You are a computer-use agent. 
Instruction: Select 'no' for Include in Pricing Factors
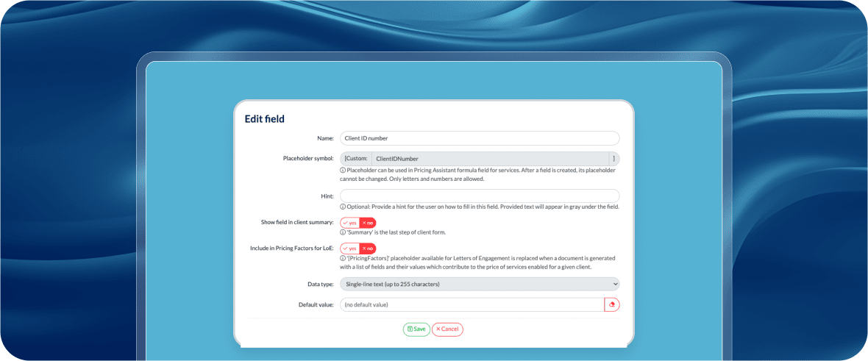(x=368, y=249)
